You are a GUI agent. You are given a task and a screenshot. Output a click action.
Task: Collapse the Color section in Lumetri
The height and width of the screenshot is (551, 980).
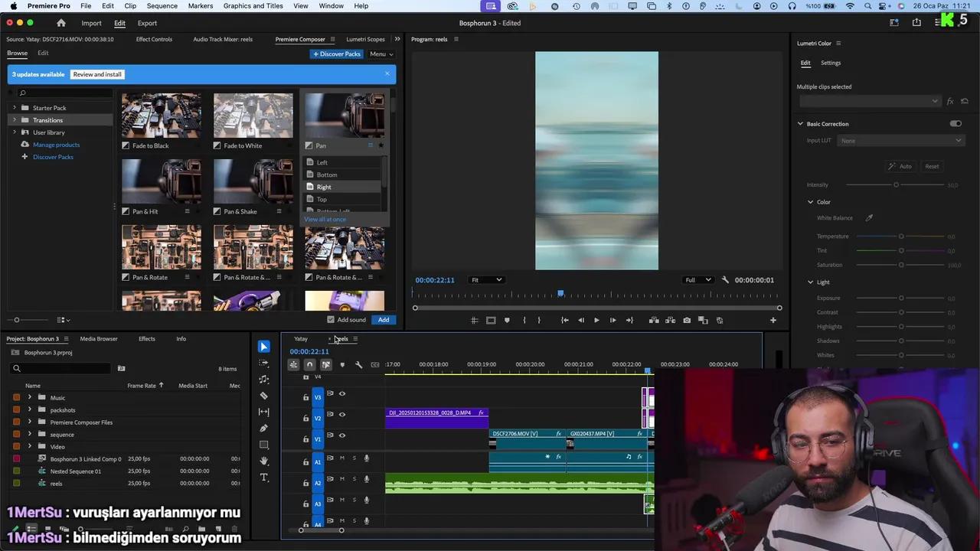[810, 202]
